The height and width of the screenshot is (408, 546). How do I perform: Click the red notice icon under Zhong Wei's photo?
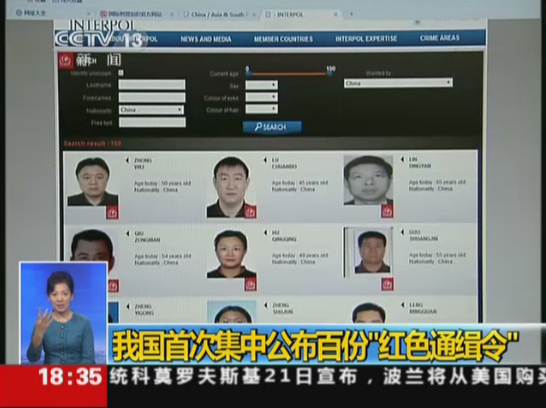(112, 212)
